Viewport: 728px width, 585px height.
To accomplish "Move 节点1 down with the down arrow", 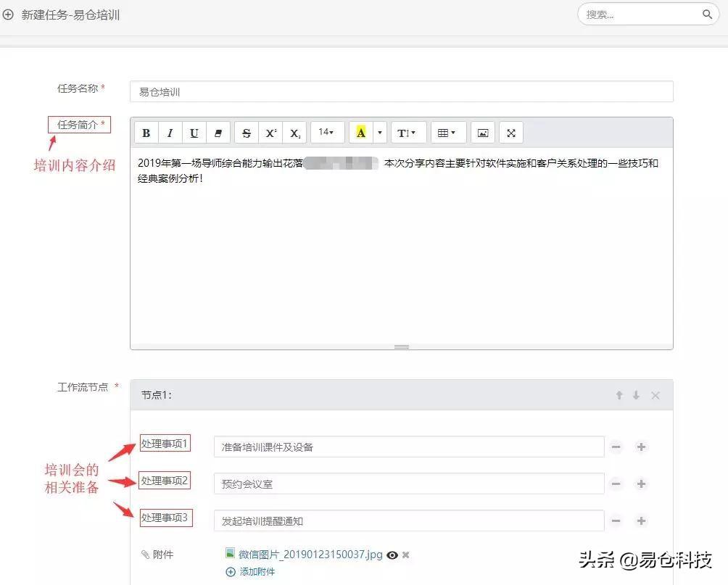I will point(637,395).
